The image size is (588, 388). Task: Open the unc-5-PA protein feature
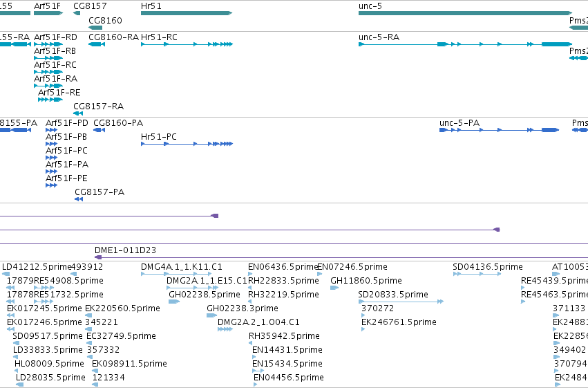499,130
